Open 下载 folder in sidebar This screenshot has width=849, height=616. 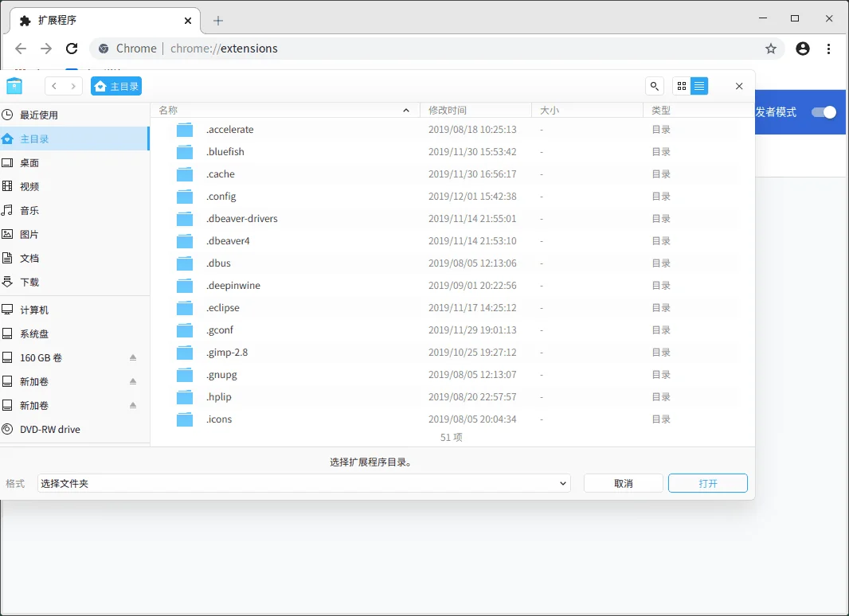tap(74, 282)
